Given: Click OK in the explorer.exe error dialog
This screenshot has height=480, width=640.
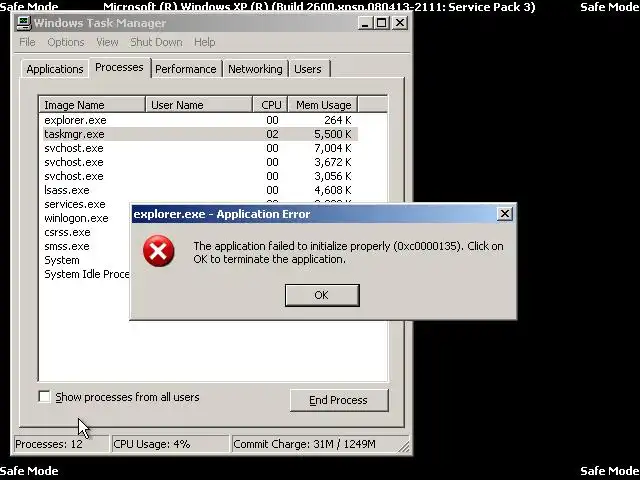Looking at the screenshot, I should click(322, 295).
